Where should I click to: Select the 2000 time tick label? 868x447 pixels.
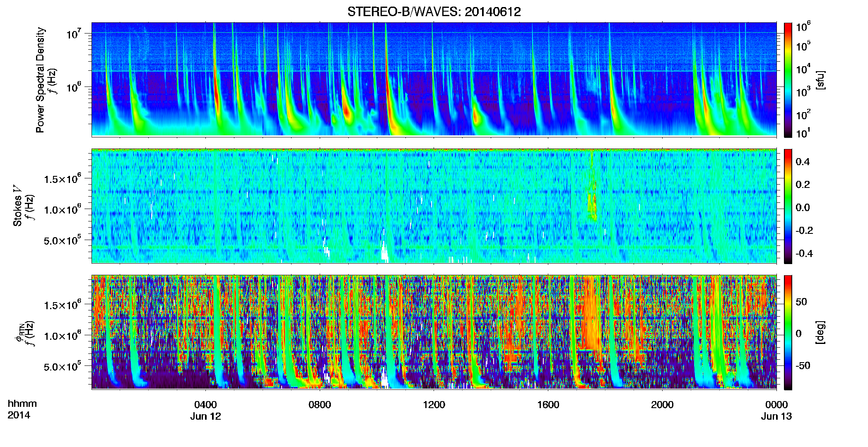(x=662, y=404)
